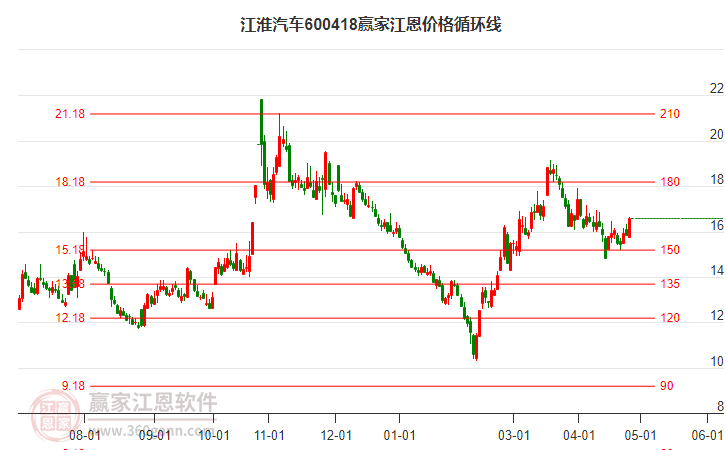This screenshot has width=726, height=450.
Task: Select the 18.18 price level label
Action: 70,181
